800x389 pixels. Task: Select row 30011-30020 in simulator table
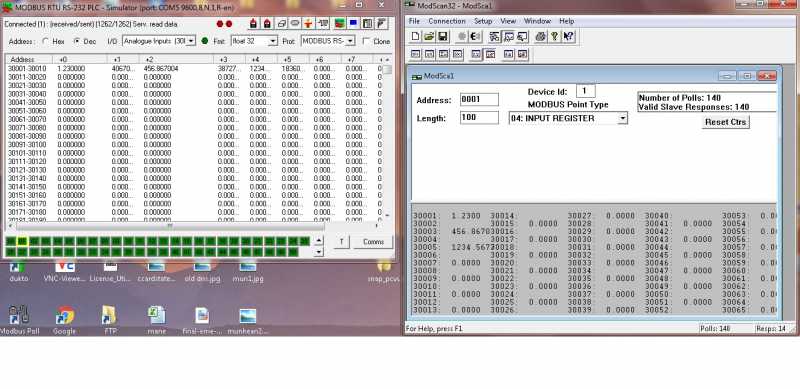click(194, 77)
